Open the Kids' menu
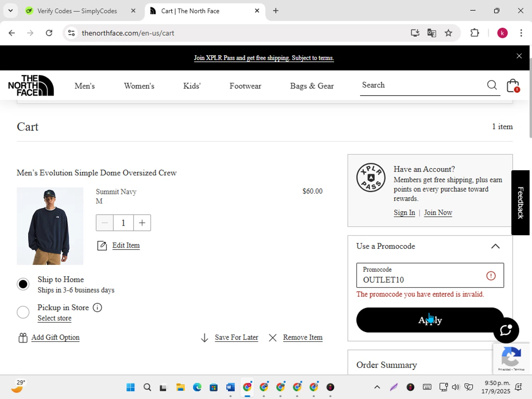The image size is (532, 399). pyautogui.click(x=192, y=86)
